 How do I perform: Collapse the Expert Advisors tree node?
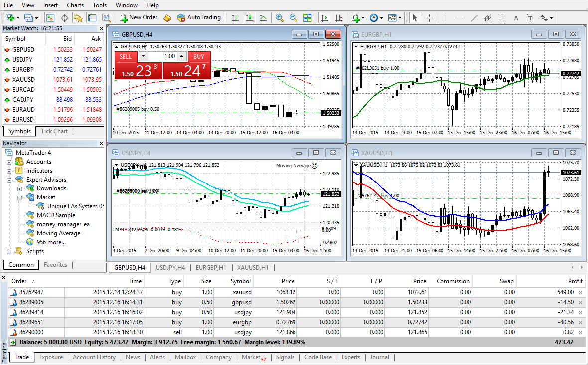tap(9, 180)
